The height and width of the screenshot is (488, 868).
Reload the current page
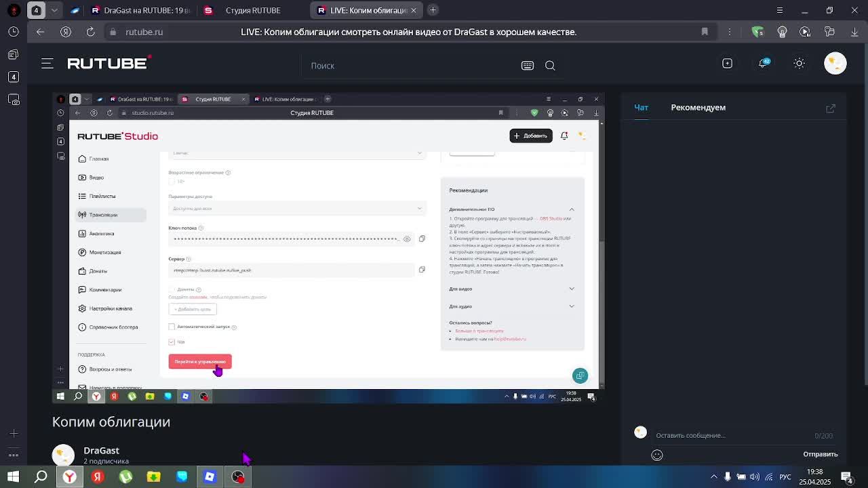90,32
